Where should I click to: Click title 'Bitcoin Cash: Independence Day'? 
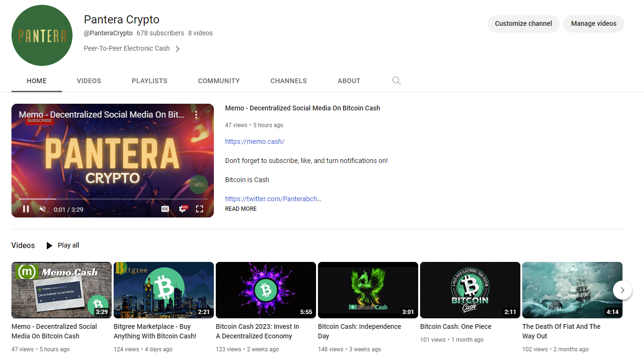coord(359,331)
